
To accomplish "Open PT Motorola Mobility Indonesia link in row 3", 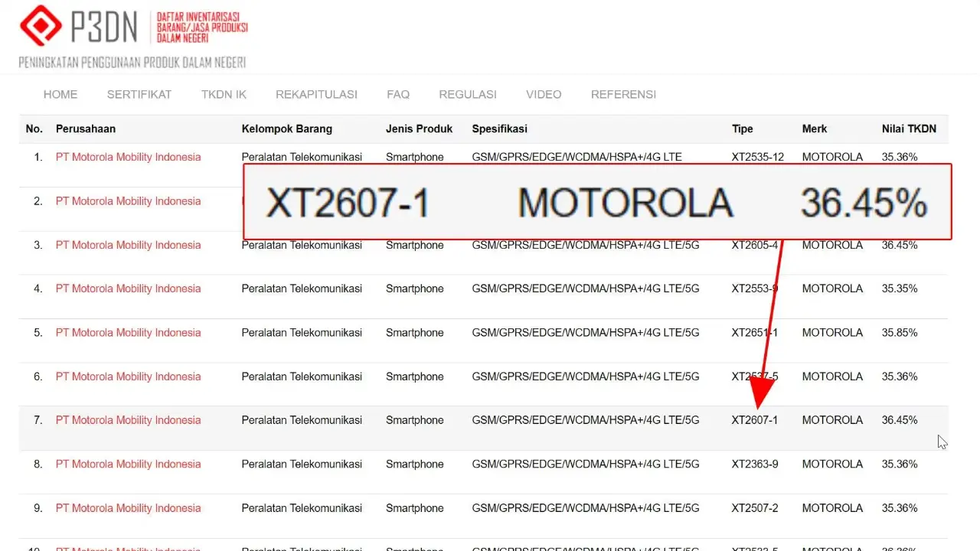I will [x=128, y=245].
